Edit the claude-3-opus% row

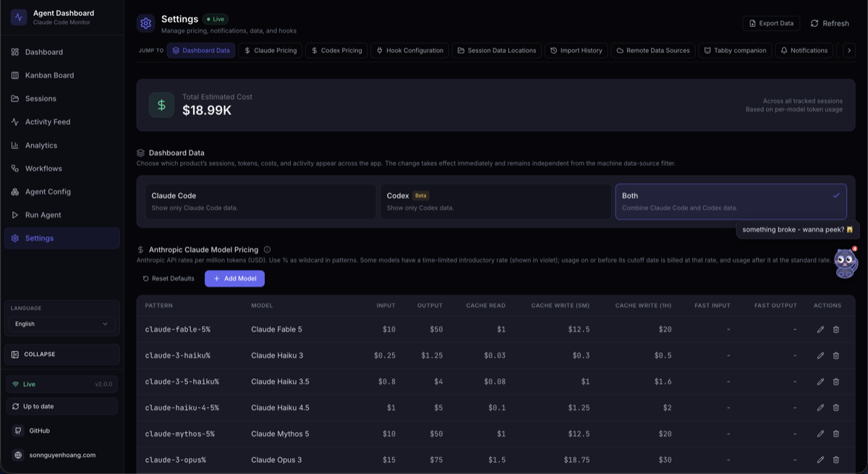pos(820,460)
